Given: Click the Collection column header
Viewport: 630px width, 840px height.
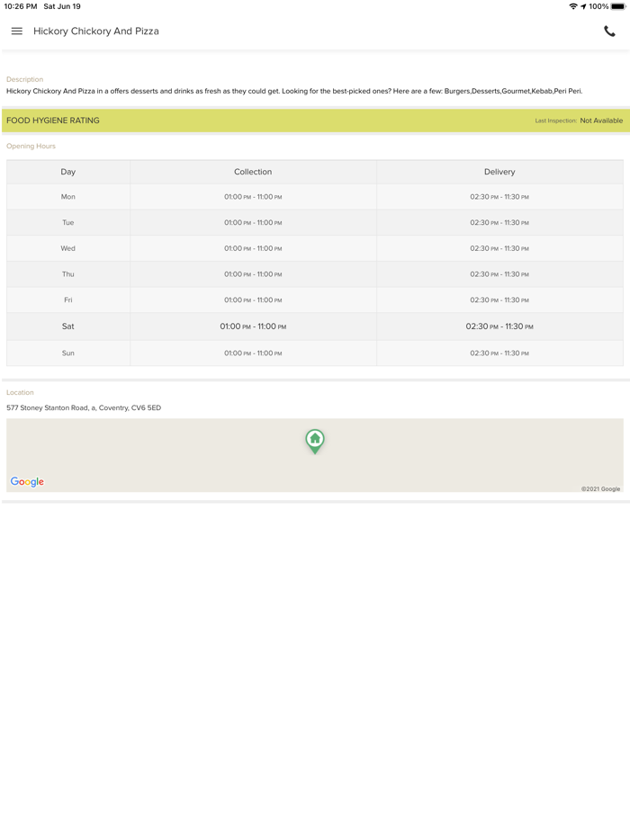Looking at the screenshot, I should (253, 172).
